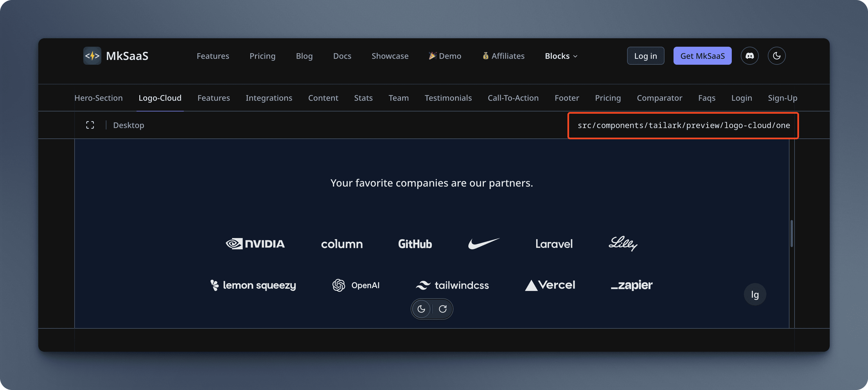Image resolution: width=868 pixels, height=390 pixels.
Task: Click the tailwindcss logo
Action: tap(452, 285)
